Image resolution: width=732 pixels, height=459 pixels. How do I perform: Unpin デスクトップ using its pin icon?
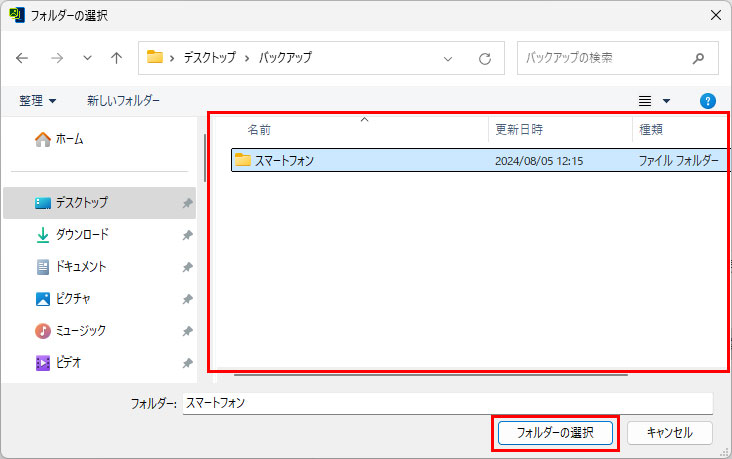(187, 203)
